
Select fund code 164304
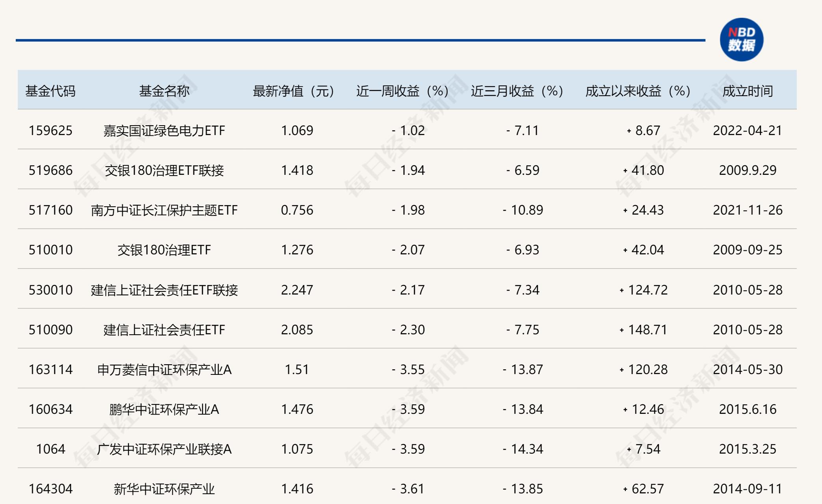click(x=50, y=489)
